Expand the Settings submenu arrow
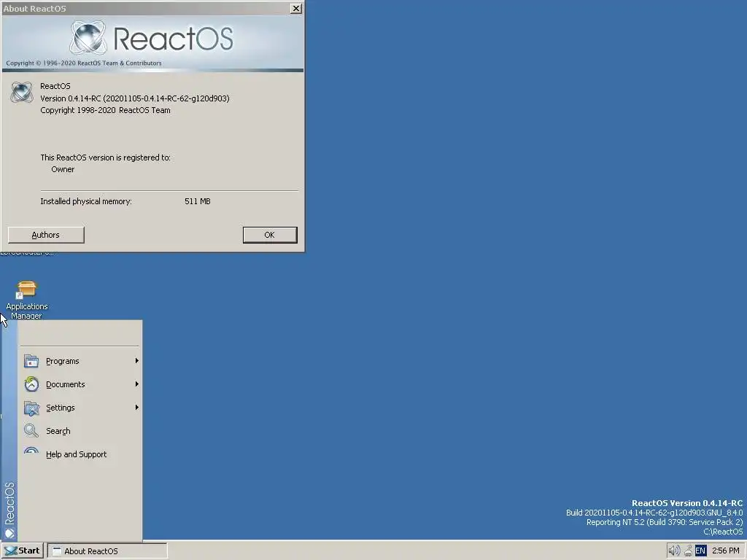This screenshot has height=560, width=747. (x=136, y=408)
